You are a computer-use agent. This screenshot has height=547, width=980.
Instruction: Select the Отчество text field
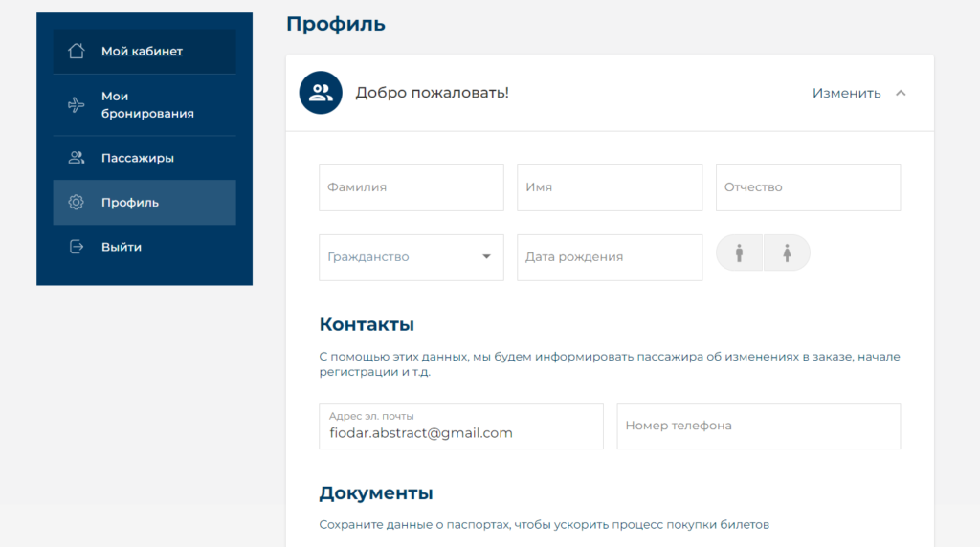pos(808,187)
